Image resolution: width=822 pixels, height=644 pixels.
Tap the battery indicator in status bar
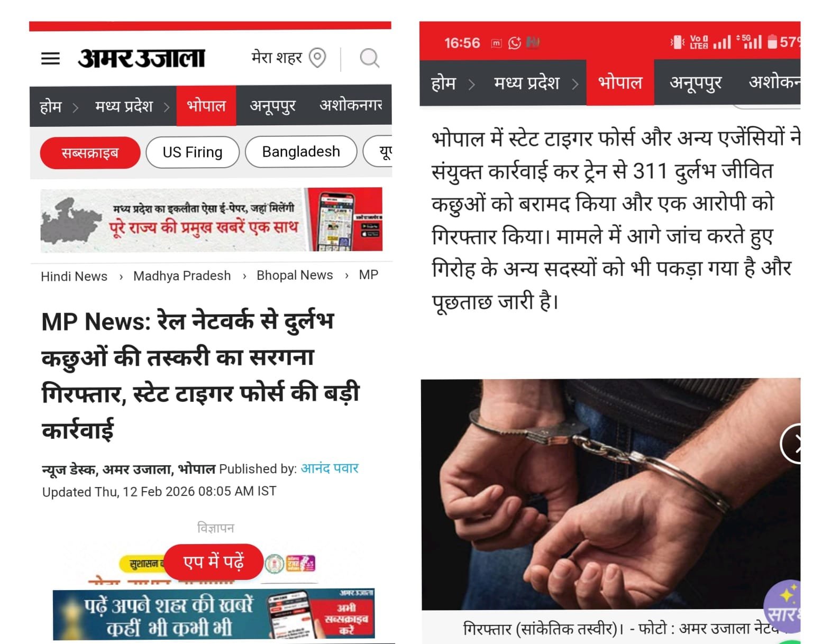click(x=772, y=42)
